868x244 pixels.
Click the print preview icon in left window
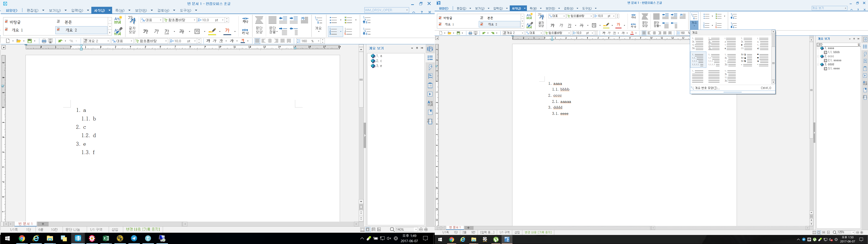(50, 41)
